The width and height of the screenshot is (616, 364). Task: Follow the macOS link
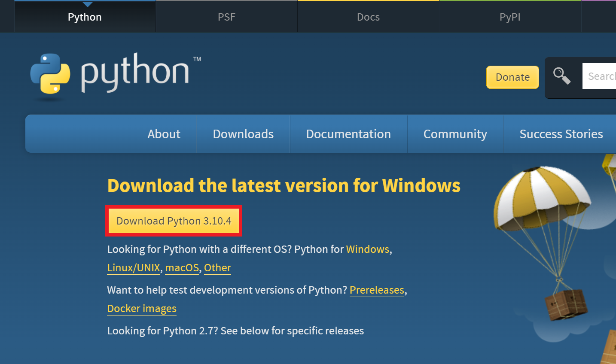click(x=182, y=268)
